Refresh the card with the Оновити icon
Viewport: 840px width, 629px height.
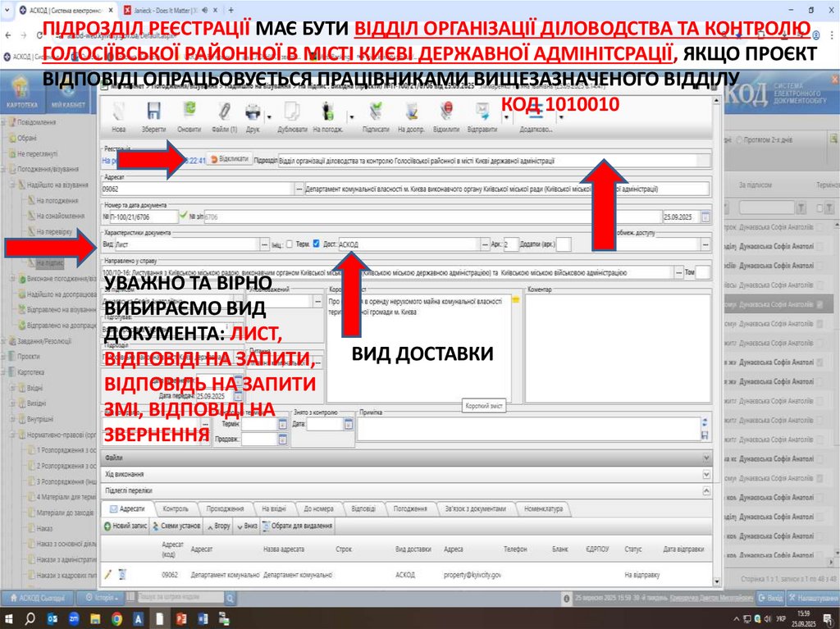tap(189, 112)
